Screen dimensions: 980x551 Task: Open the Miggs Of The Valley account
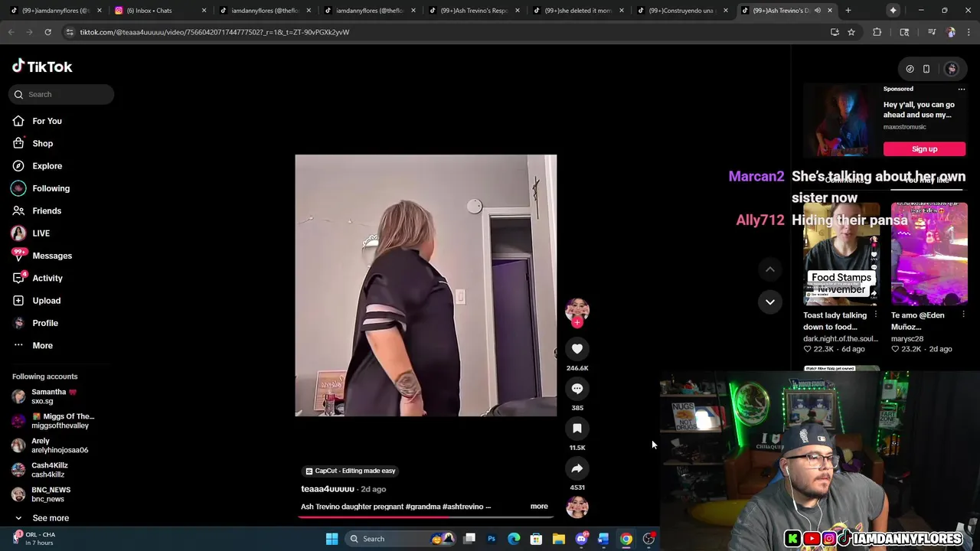[54, 421]
